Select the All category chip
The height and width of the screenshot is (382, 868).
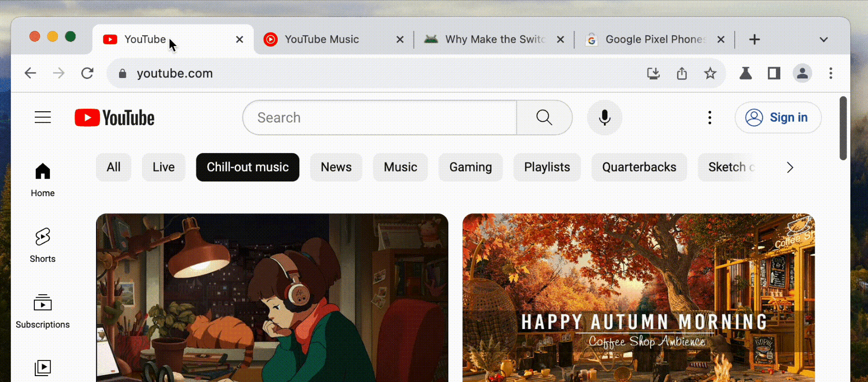coord(114,167)
